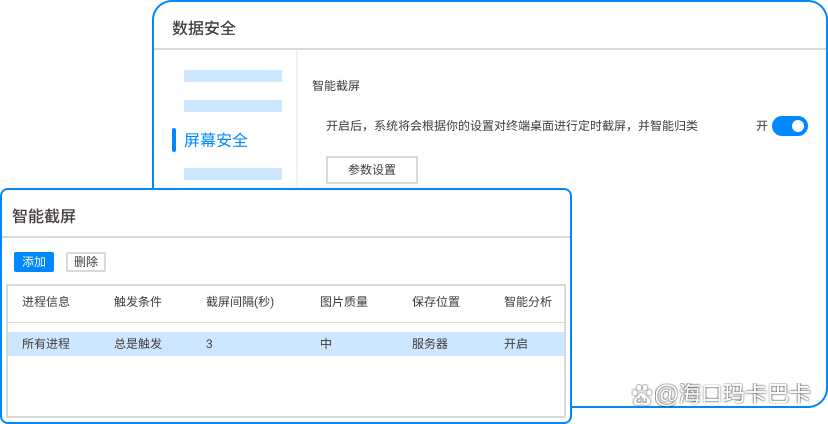Click the 开启 smart analysis cell
This screenshot has height=424, width=828.
point(516,344)
